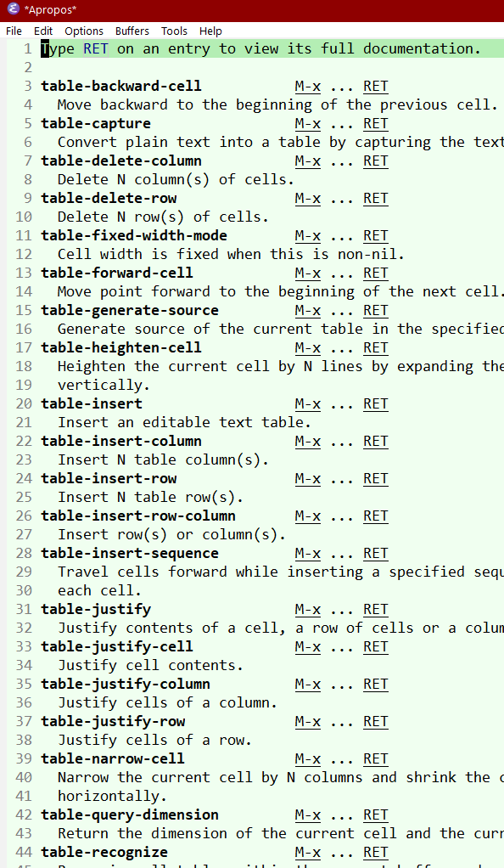Follow RET link for table-recognize
The height and width of the screenshot is (868, 504).
click(375, 852)
